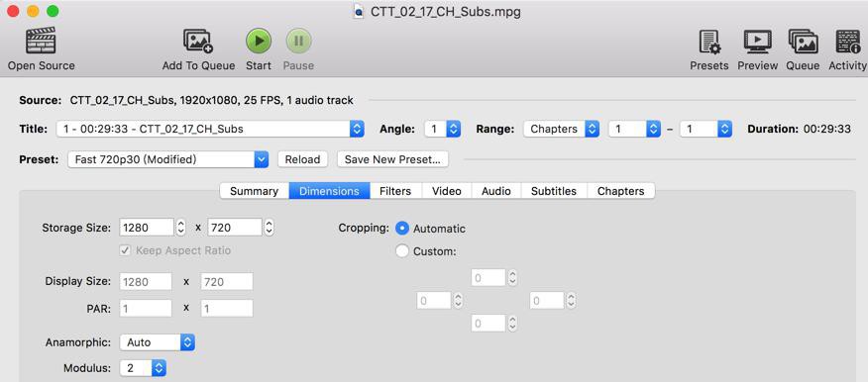
Task: Click the Storage Size width stepper
Action: click(180, 228)
